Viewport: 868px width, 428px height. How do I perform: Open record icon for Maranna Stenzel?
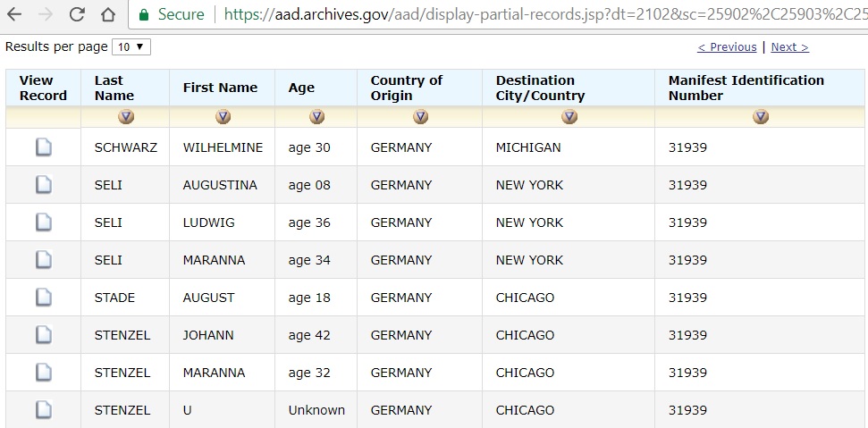point(43,373)
